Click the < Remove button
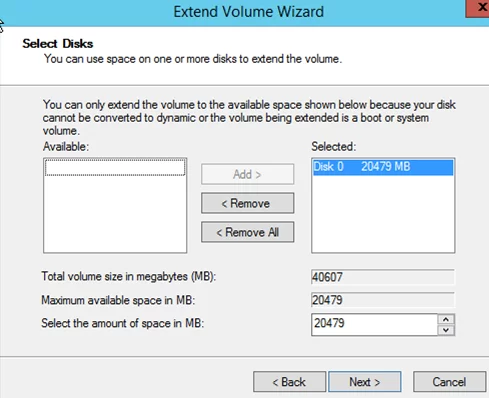The image size is (489, 398). pyautogui.click(x=248, y=203)
